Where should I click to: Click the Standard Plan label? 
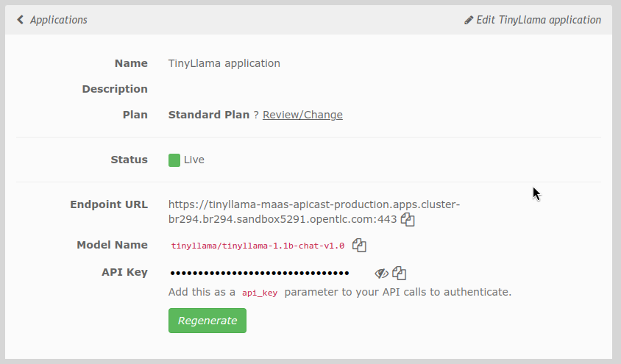coord(209,115)
